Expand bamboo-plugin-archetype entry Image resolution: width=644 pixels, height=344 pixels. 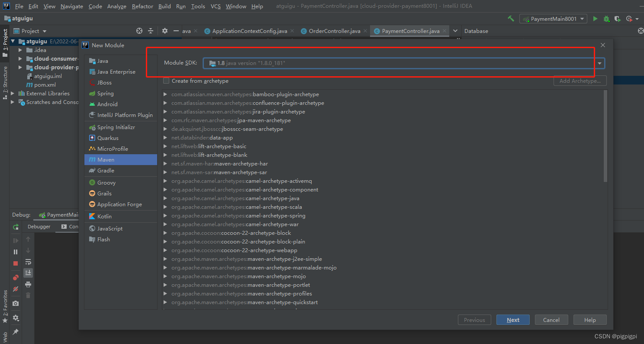[166, 94]
